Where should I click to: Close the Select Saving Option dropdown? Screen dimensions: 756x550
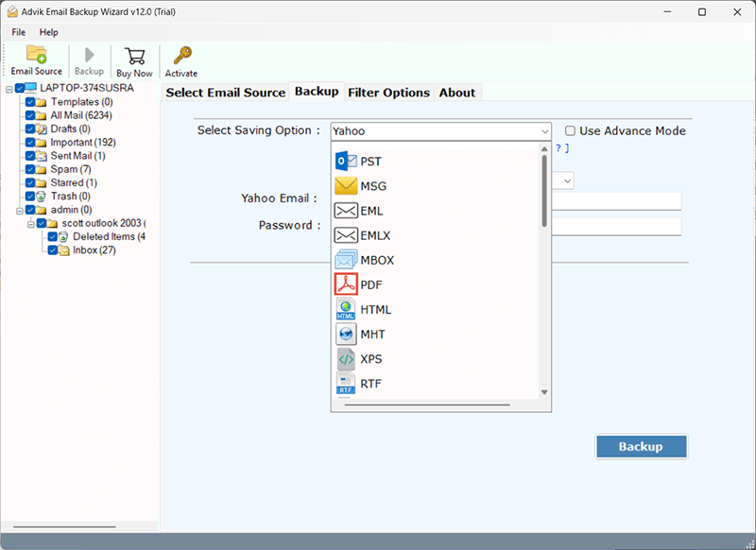(545, 131)
